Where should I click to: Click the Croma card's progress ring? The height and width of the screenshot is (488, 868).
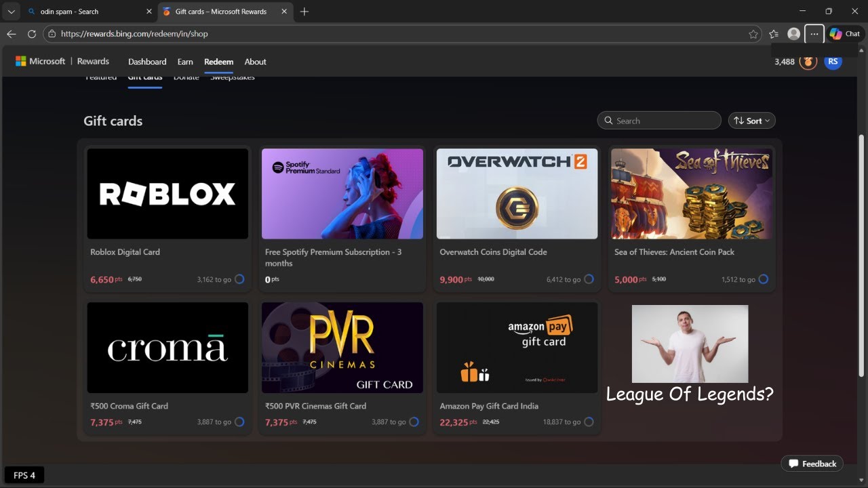point(239,422)
